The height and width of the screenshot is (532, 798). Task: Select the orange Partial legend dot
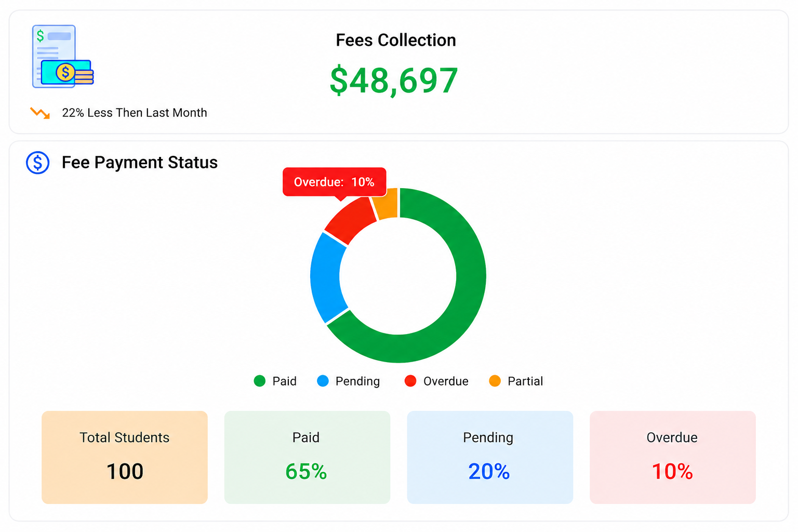[x=495, y=381]
